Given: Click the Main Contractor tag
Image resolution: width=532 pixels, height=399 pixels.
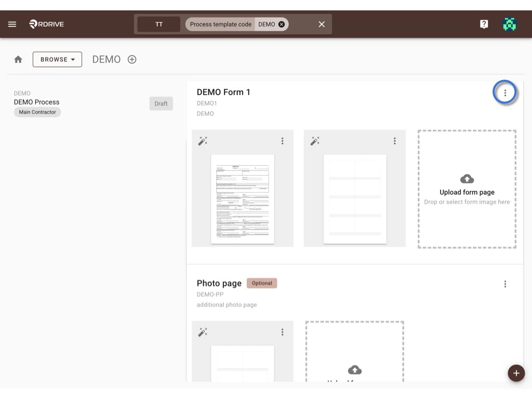Looking at the screenshot, I should click(37, 112).
